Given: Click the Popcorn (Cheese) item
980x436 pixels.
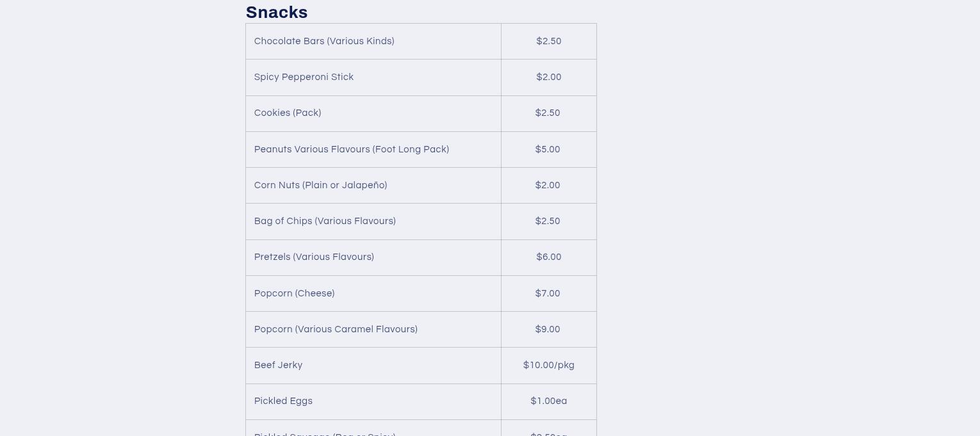Looking at the screenshot, I should point(294,293).
